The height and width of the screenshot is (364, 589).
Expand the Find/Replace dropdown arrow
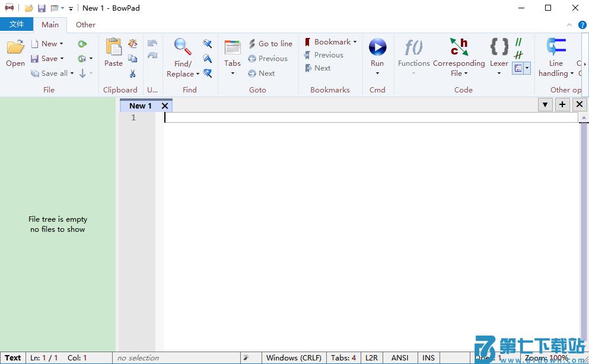(x=198, y=74)
